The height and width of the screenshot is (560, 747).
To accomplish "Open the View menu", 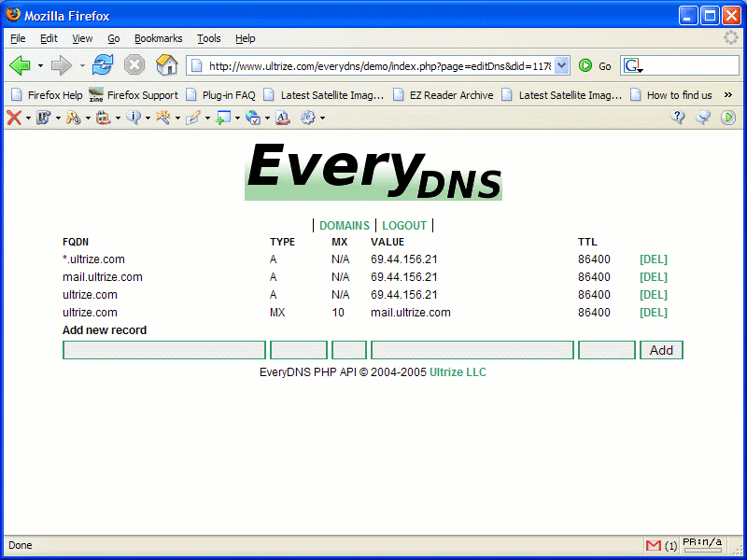I will (82, 38).
